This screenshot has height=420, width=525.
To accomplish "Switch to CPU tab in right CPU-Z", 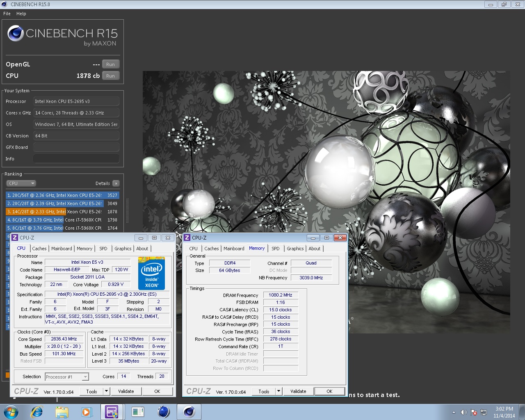I will [x=194, y=249].
